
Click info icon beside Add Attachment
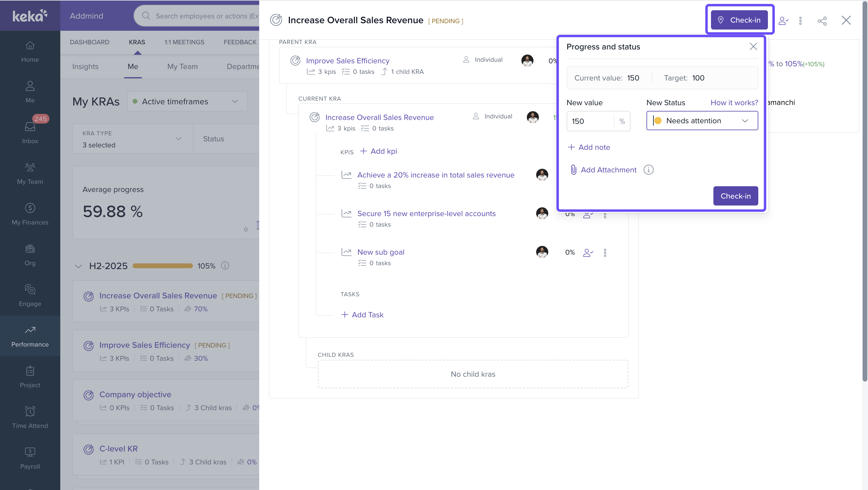pyautogui.click(x=648, y=170)
